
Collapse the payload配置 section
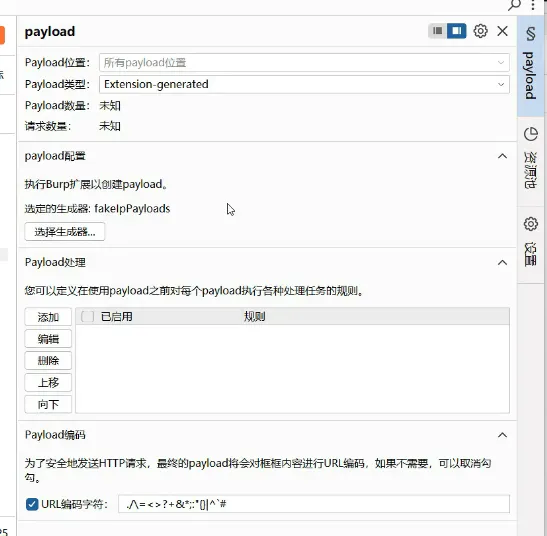tap(502, 156)
